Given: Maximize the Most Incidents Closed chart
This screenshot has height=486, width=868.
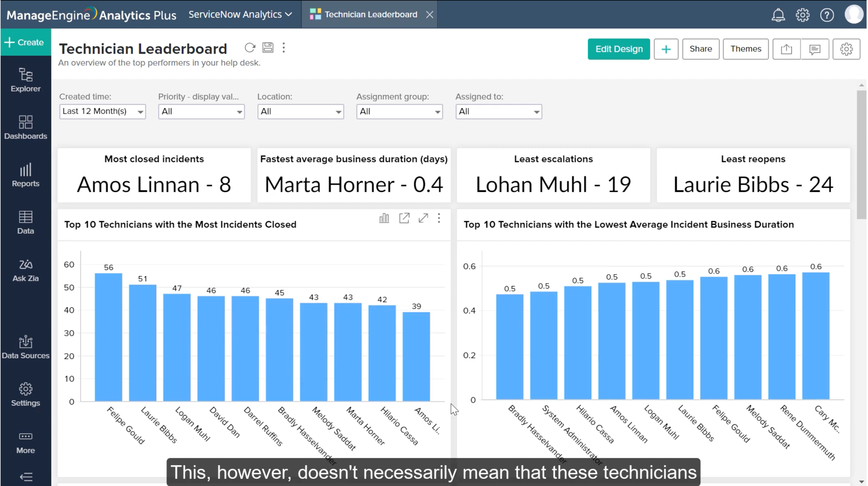Looking at the screenshot, I should pos(423,218).
